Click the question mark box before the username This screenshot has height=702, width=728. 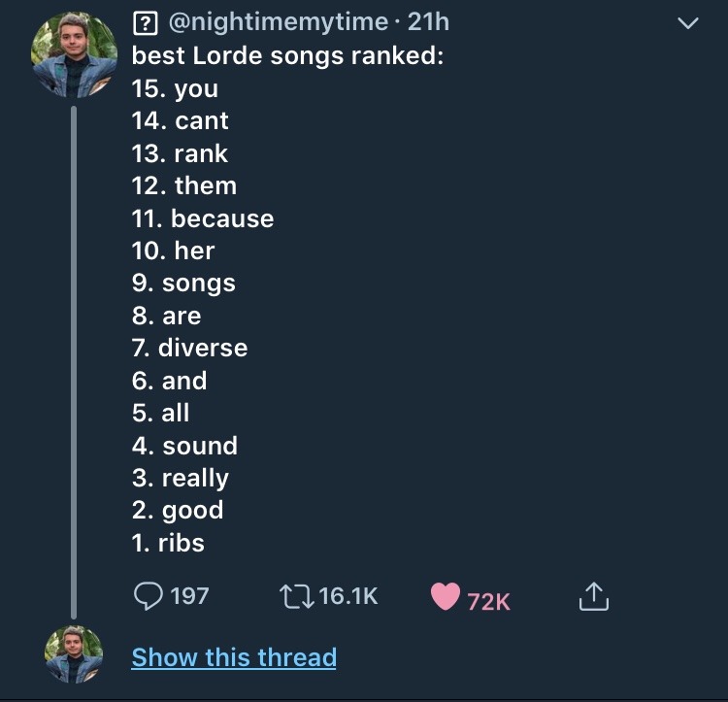145,22
